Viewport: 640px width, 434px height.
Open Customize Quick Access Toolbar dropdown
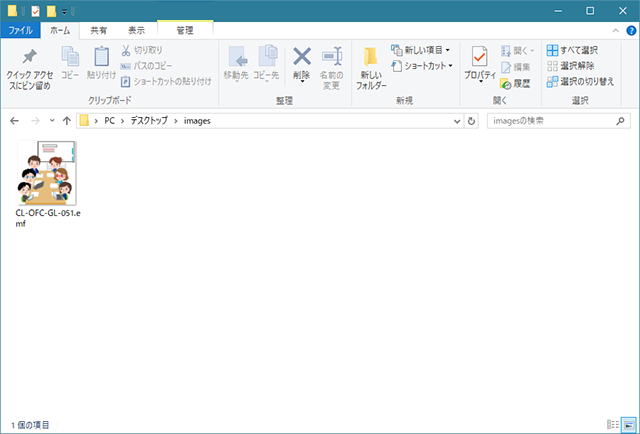coord(64,12)
